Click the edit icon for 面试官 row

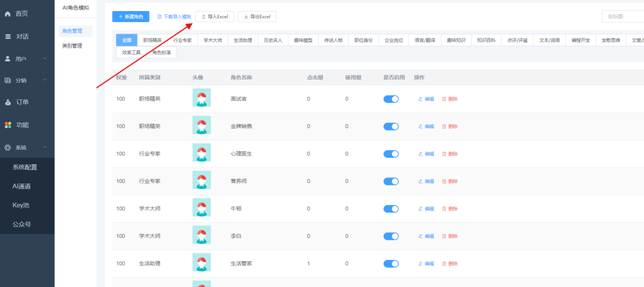pos(421,99)
